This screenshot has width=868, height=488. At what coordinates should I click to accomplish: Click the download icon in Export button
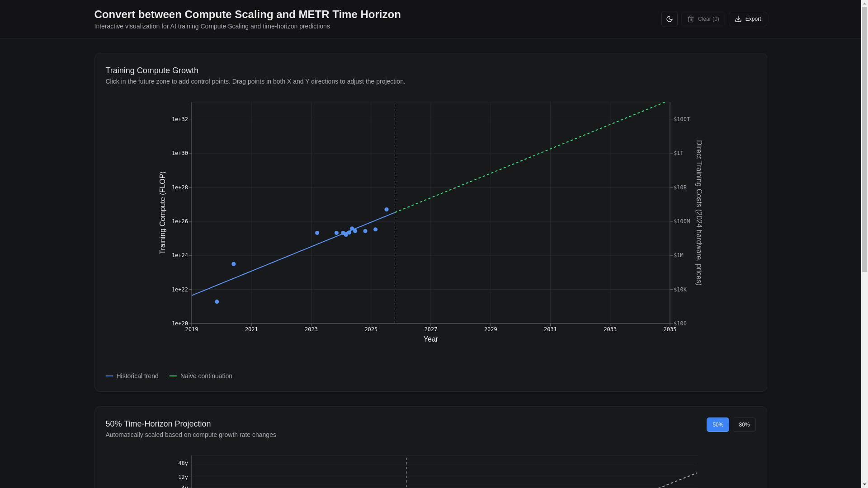click(x=738, y=19)
